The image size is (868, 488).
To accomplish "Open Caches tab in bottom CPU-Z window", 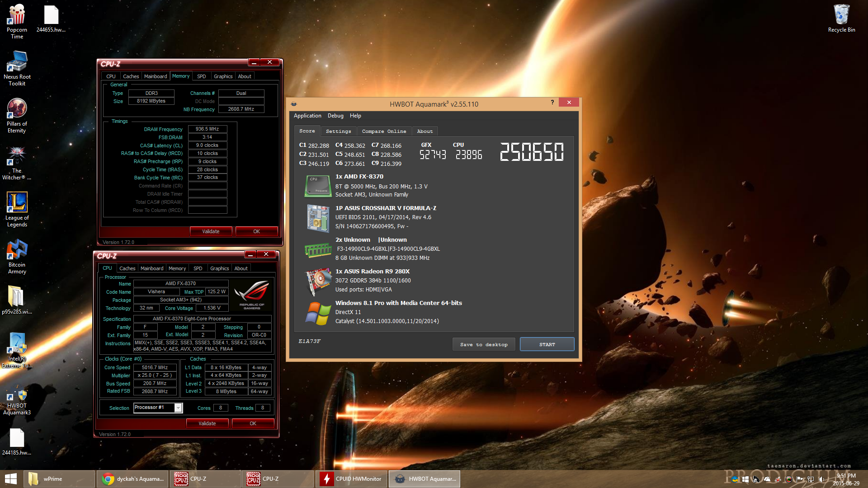I will coord(127,268).
